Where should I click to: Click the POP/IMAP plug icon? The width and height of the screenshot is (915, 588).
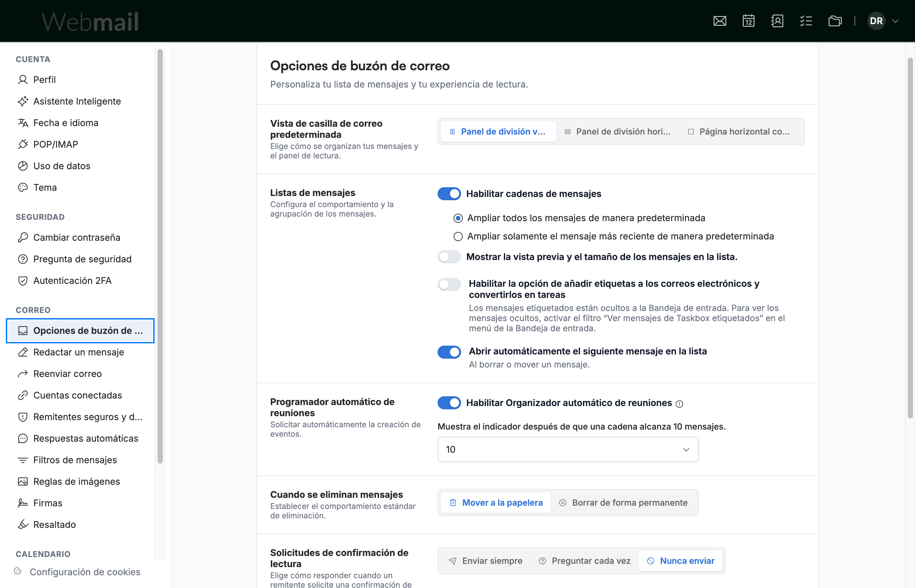point(23,144)
